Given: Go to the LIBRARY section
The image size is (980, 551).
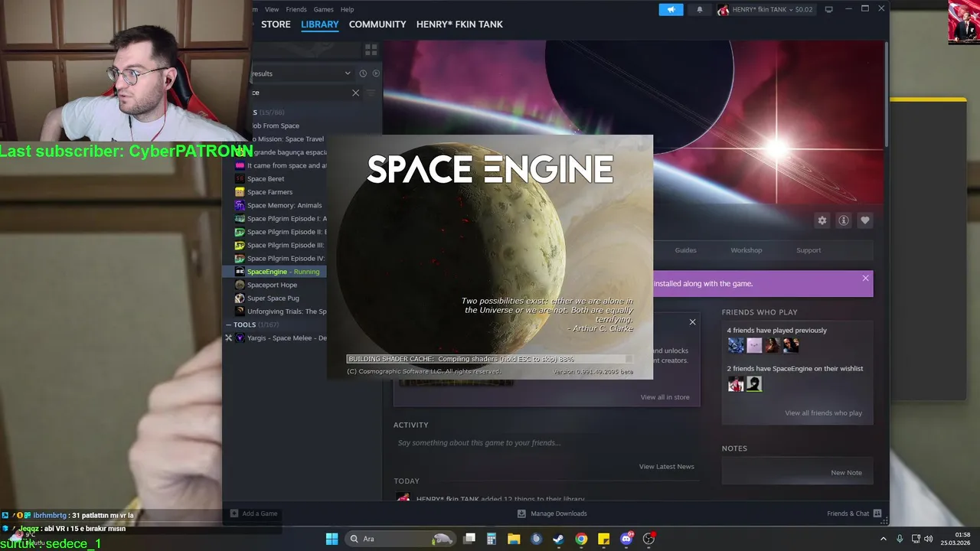Looking at the screenshot, I should (x=320, y=24).
